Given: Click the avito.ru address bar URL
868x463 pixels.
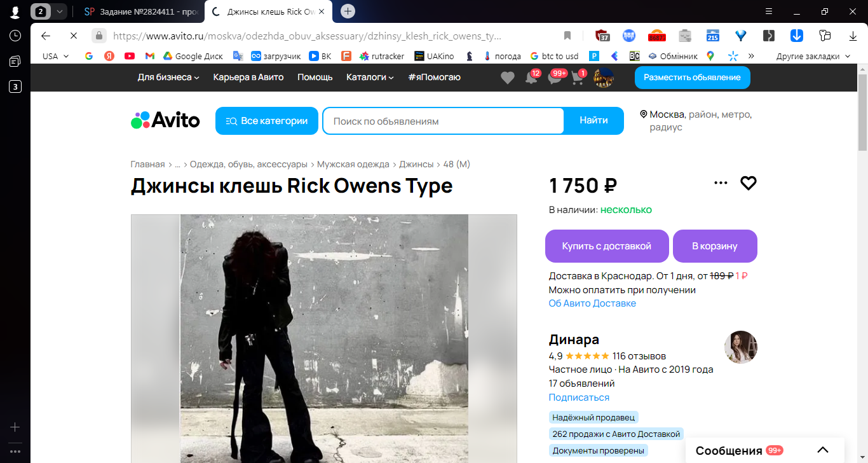Looking at the screenshot, I should pyautogui.click(x=308, y=36).
